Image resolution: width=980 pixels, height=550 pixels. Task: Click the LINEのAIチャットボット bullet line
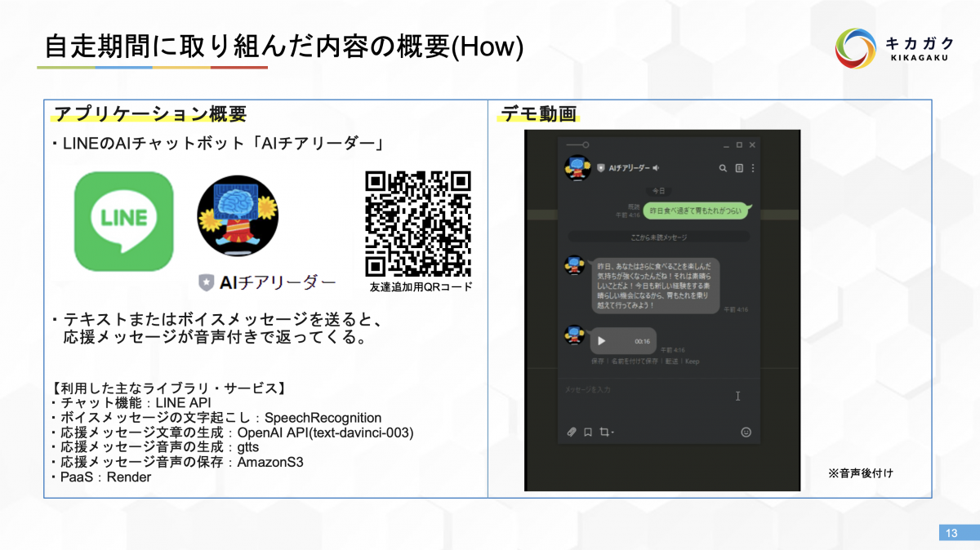(x=218, y=144)
